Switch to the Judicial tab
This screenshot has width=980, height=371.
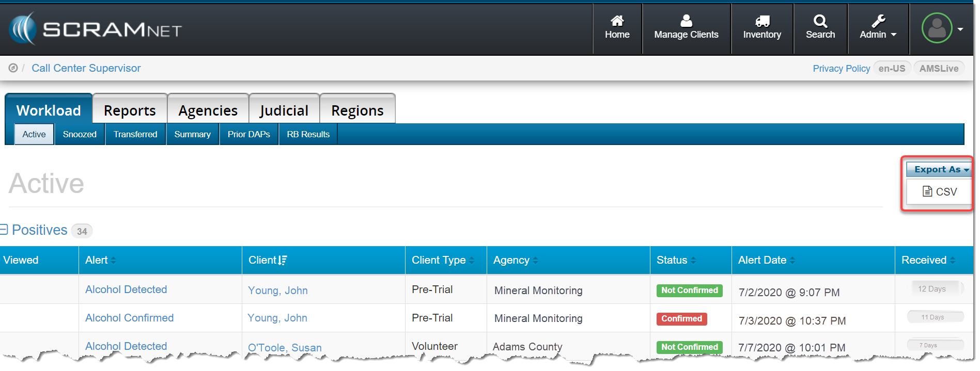click(x=284, y=110)
